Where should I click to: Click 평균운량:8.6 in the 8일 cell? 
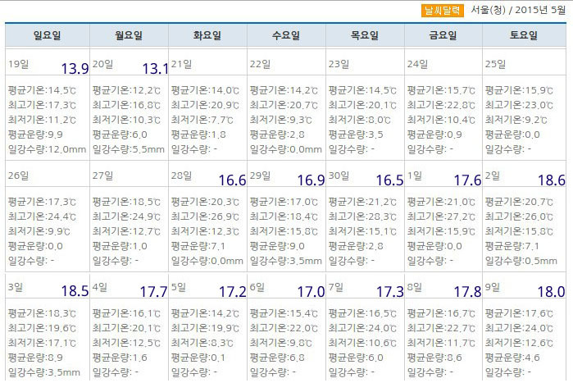click(x=434, y=358)
